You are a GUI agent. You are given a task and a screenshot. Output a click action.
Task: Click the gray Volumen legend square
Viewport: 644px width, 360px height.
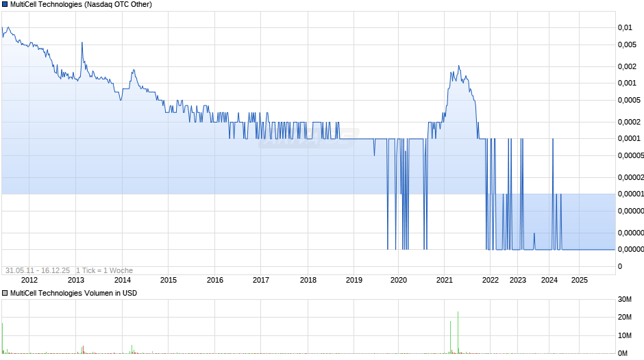coord(5,293)
